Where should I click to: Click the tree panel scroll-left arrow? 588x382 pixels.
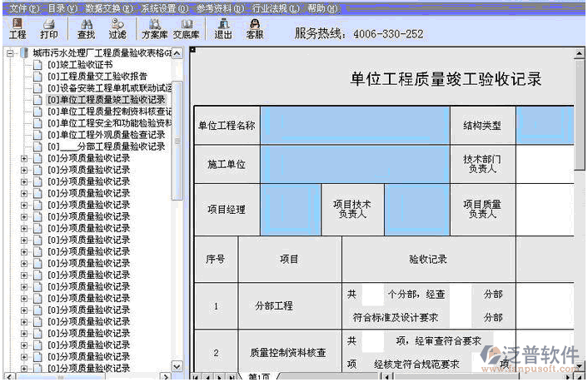point(9,376)
